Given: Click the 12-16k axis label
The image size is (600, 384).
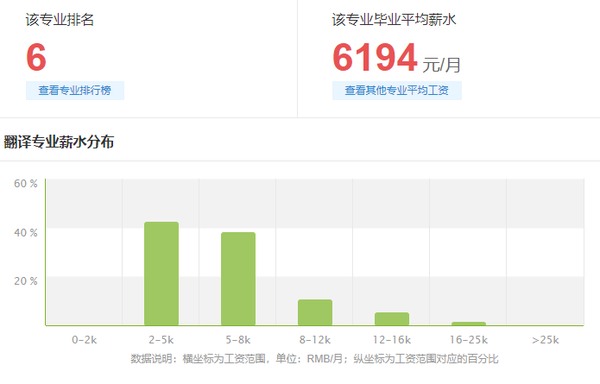Looking at the screenshot, I should tap(392, 340).
